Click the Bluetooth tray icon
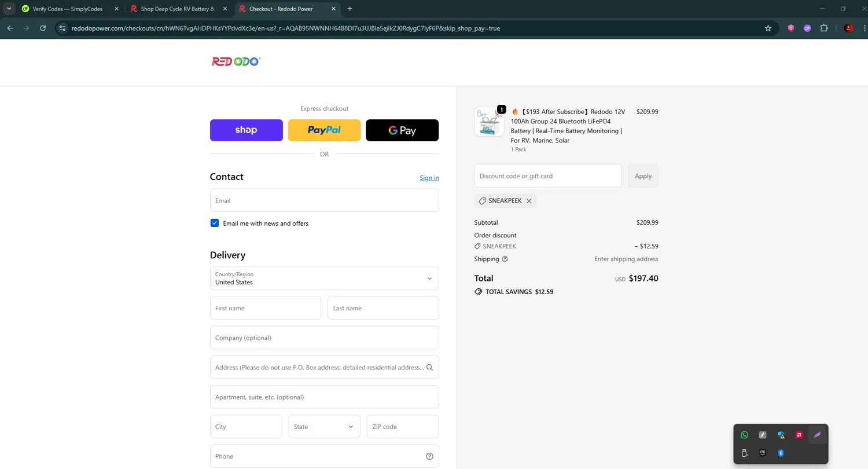 pyautogui.click(x=781, y=453)
